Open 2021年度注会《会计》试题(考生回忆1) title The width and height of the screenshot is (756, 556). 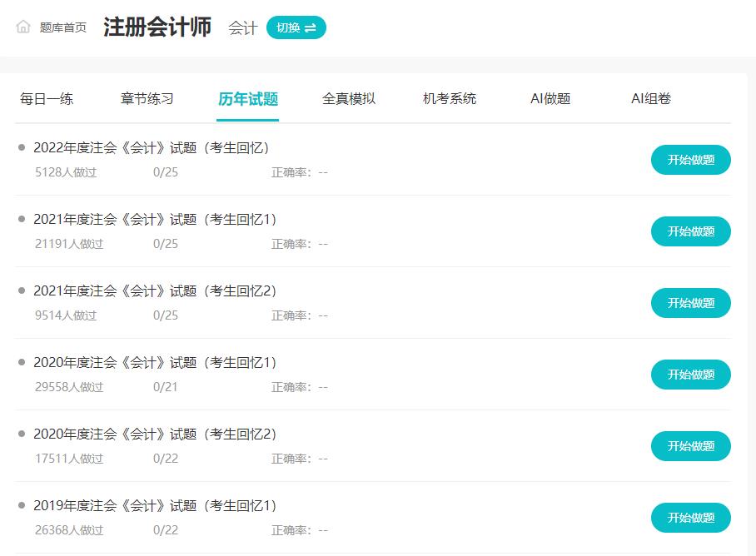(x=155, y=220)
